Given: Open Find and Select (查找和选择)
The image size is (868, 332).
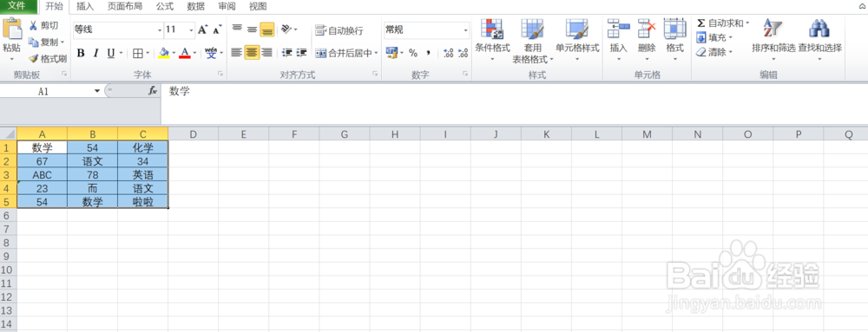Looking at the screenshot, I should (x=820, y=40).
